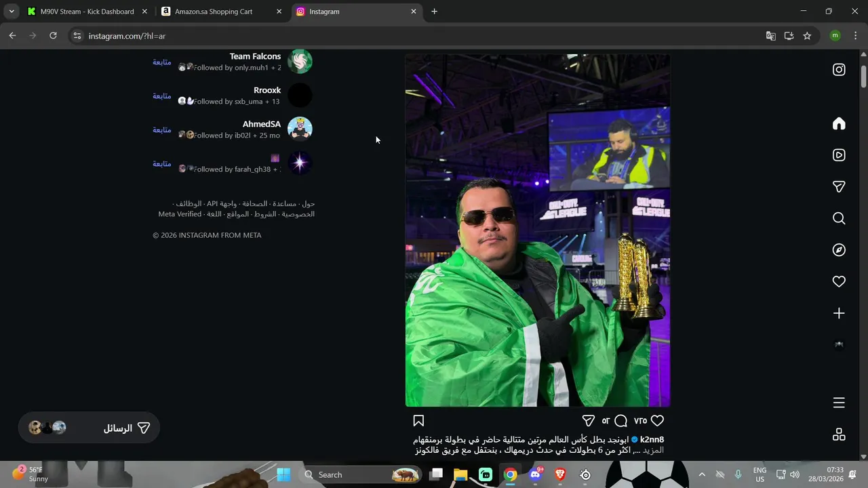868x488 pixels.
Task: Open AhmedSA profile avatar
Action: pos(300,129)
